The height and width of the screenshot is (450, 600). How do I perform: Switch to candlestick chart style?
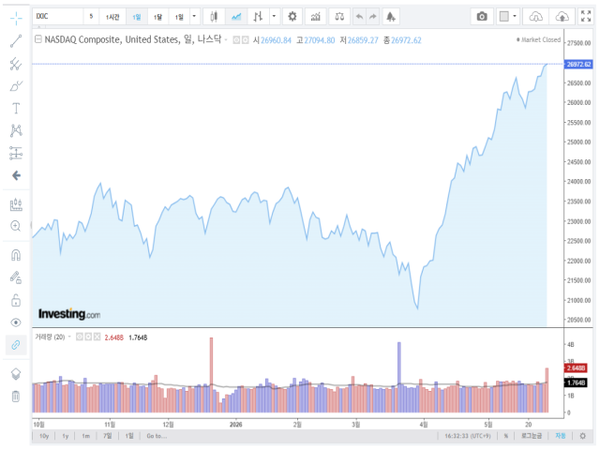(x=214, y=16)
